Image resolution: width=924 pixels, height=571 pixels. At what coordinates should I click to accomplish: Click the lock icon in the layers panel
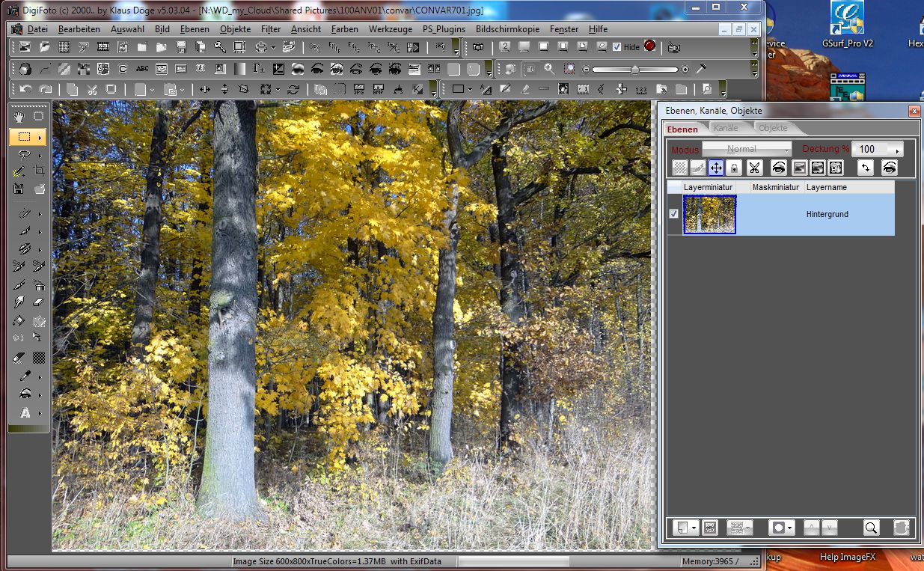tap(734, 168)
